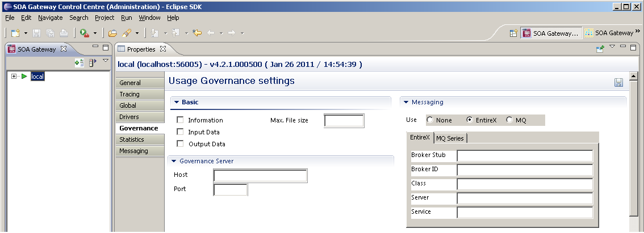The height and width of the screenshot is (233, 644).
Task: Click the Previous Annotation toolbar icon
Action: coord(176,33)
